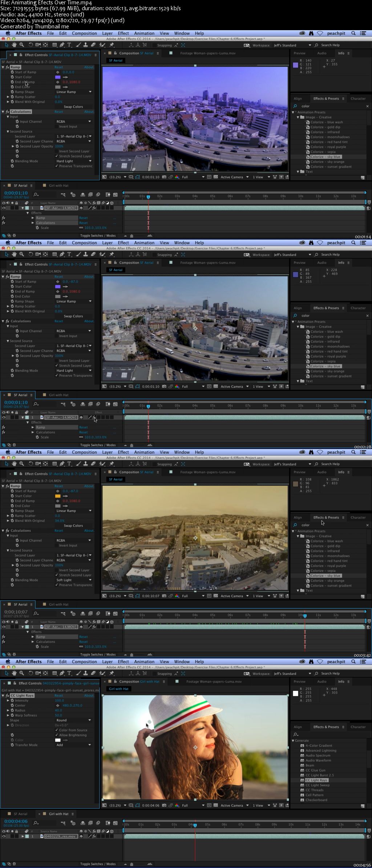Pick the Brush tool in 00:02:28 frame toolbar

(x=78, y=255)
